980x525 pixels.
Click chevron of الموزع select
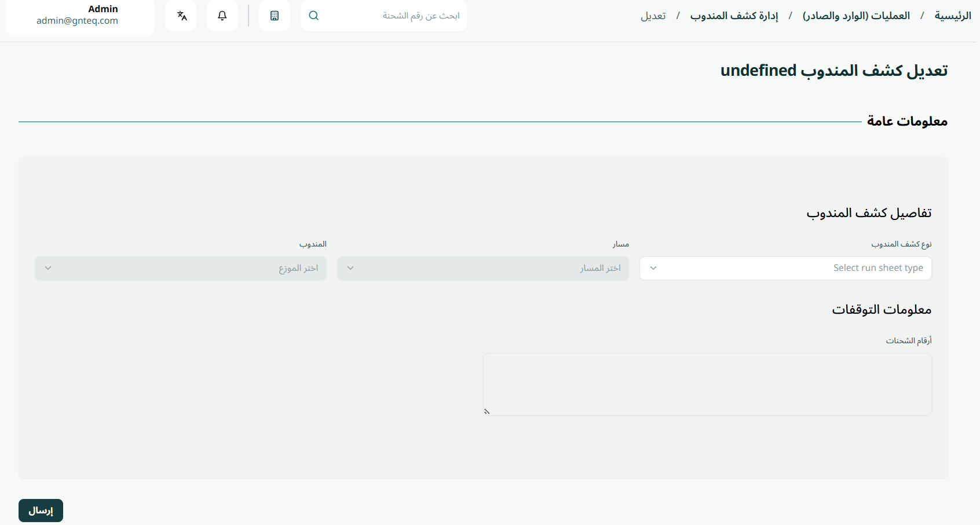click(48, 268)
